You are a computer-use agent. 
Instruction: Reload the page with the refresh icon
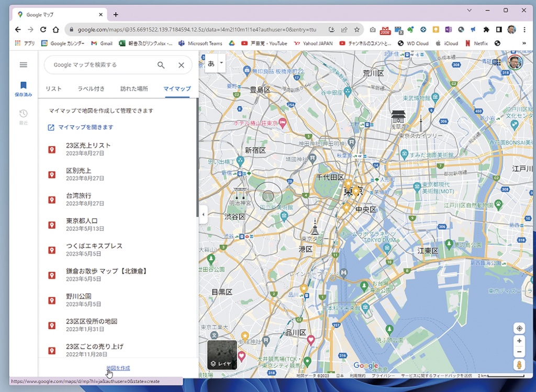click(43, 30)
